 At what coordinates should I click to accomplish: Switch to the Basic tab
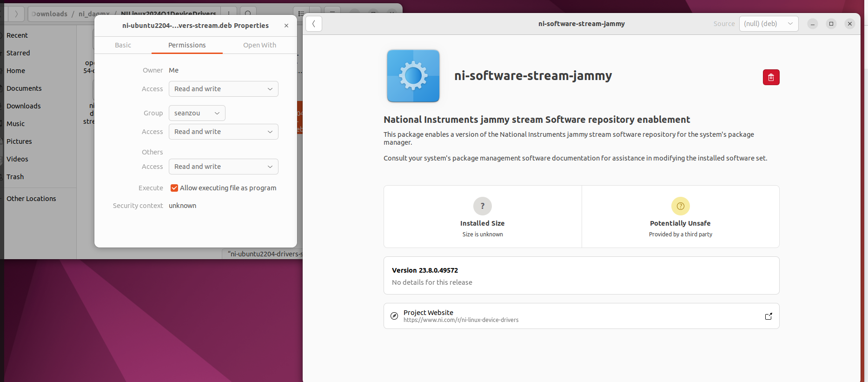pos(123,45)
